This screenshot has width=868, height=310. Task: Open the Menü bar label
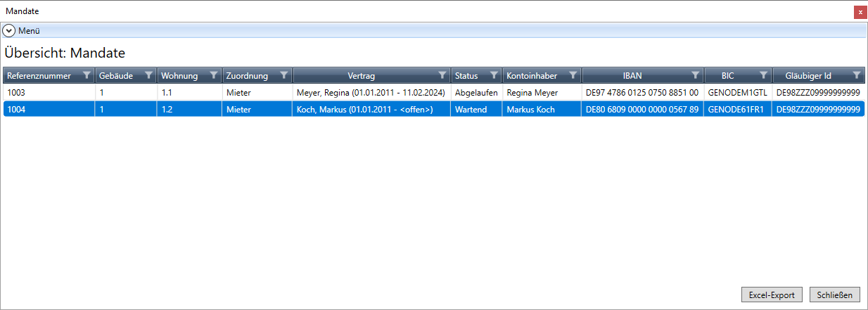click(29, 31)
